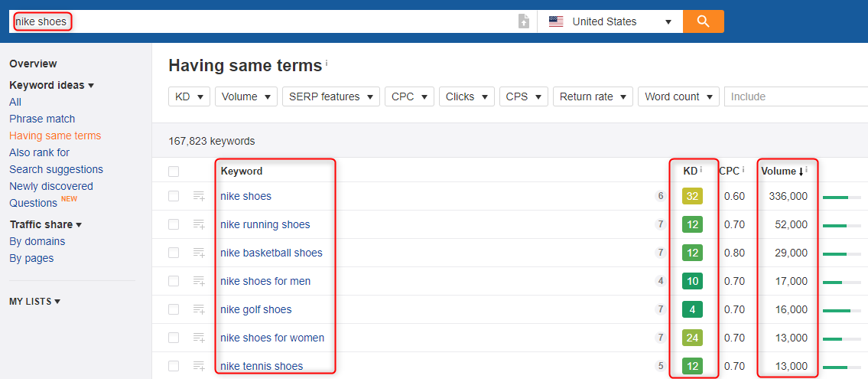Open the 'nike golf shoes' keyword link
868x379 pixels.
click(x=255, y=309)
